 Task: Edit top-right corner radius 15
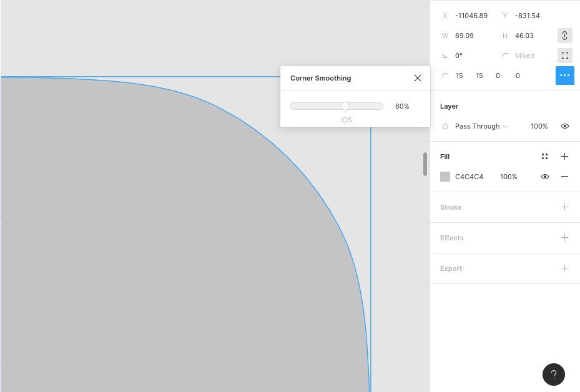click(x=479, y=76)
